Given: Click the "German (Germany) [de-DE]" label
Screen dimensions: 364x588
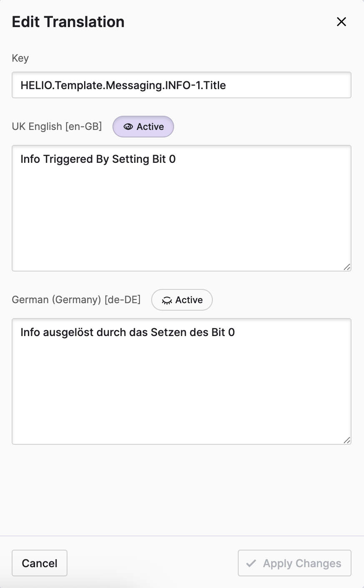Looking at the screenshot, I should pyautogui.click(x=76, y=299).
